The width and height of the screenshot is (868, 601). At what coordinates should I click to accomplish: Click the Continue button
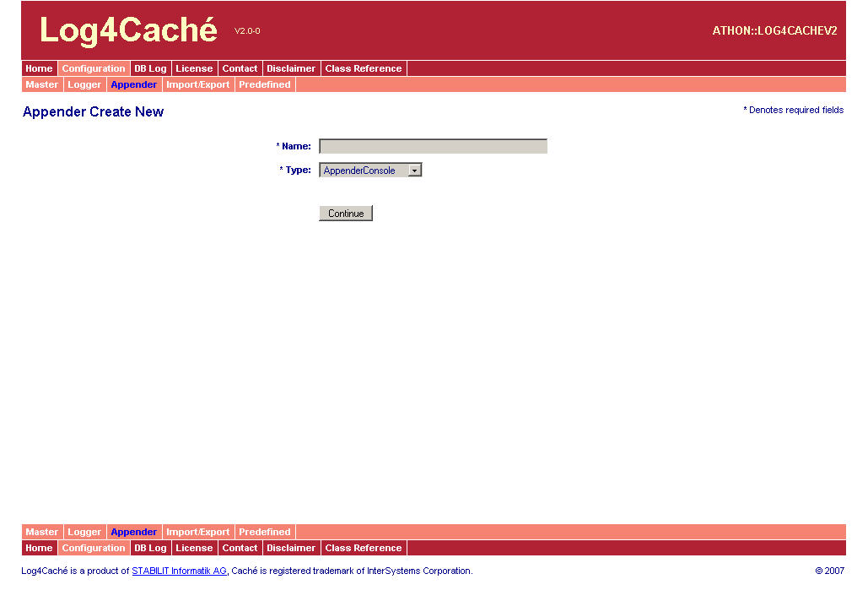click(346, 214)
